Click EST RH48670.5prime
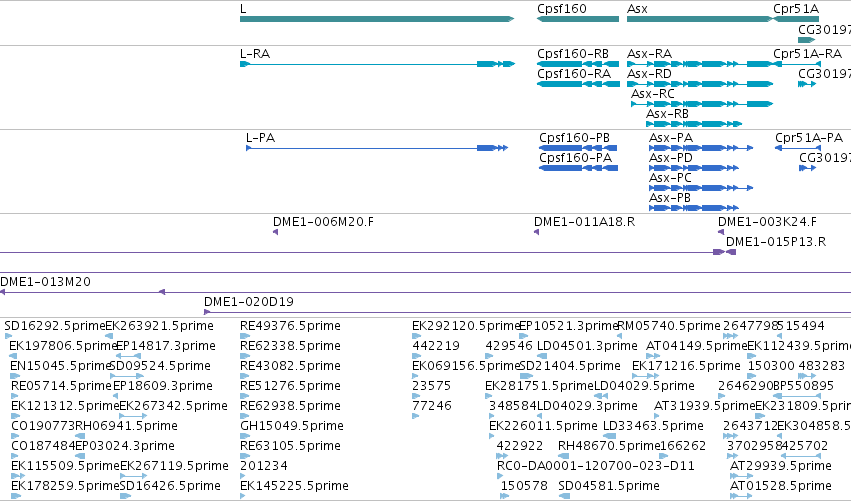 (x=609, y=447)
